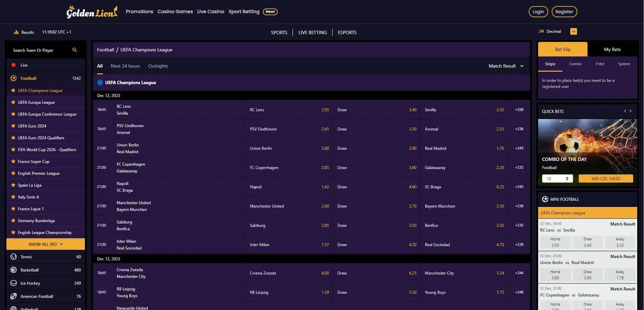Unstar the Spain La Liga league
The image size is (644, 310).
pos(13,185)
